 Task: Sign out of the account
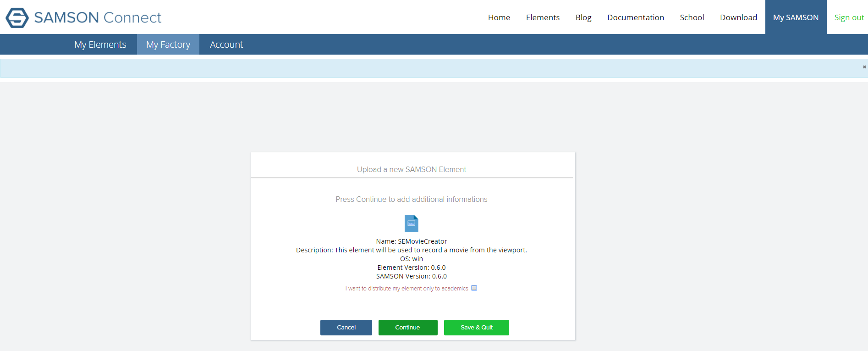click(849, 17)
